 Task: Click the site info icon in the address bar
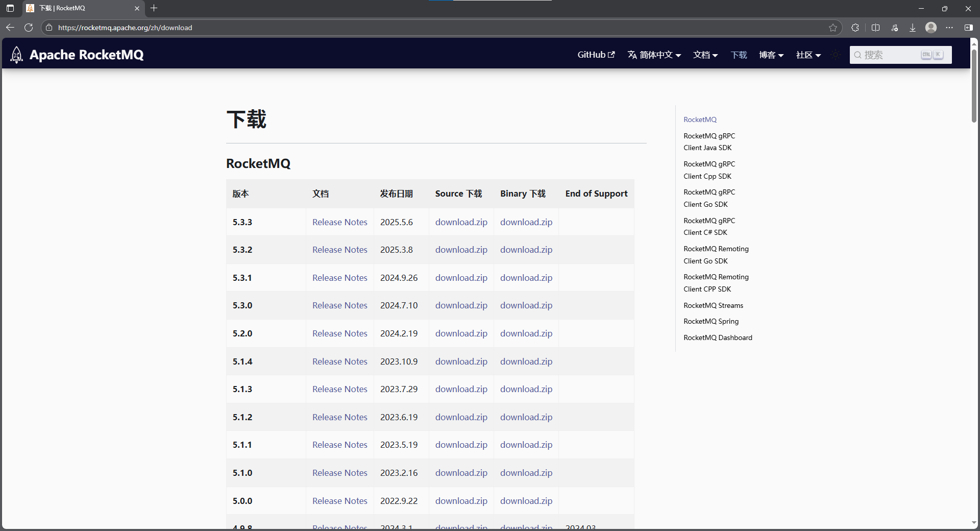click(48, 28)
